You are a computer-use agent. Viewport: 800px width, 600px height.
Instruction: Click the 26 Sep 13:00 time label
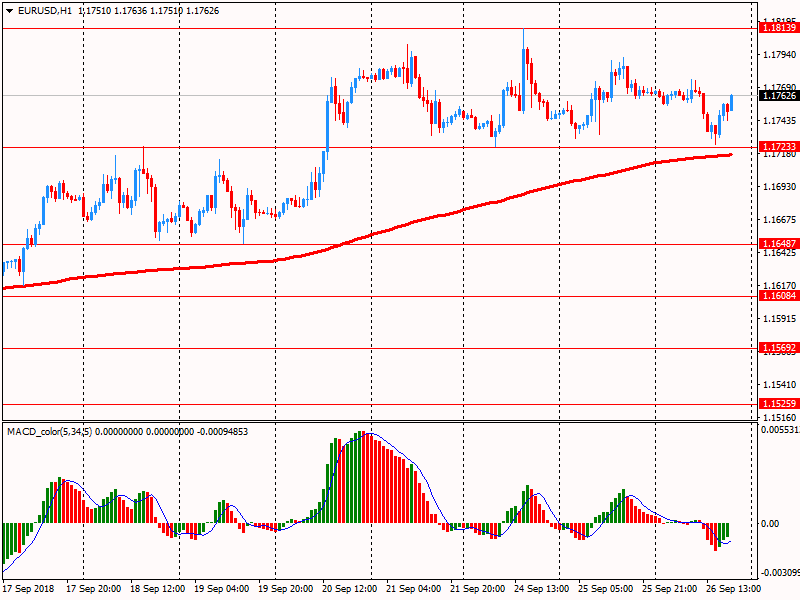click(x=733, y=589)
